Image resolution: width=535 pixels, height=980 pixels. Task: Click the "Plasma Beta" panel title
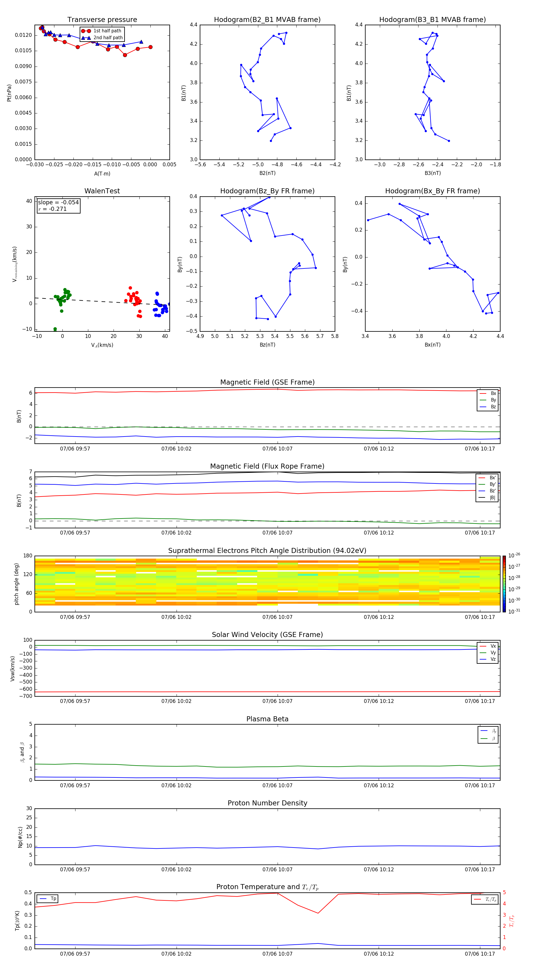[x=267, y=719]
